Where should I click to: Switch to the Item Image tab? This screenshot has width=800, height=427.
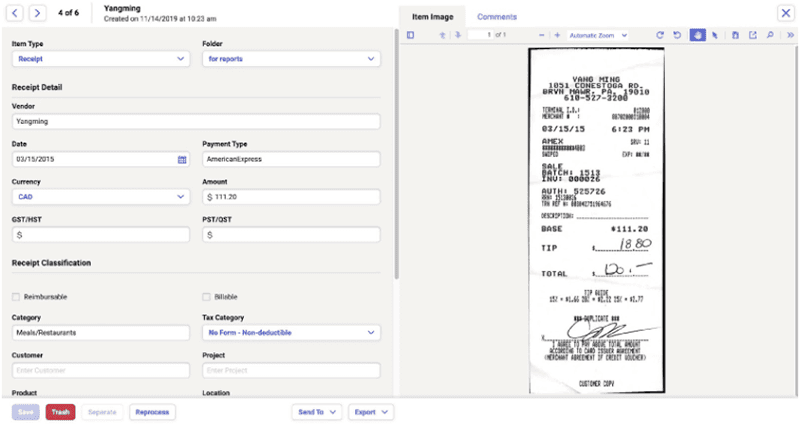point(433,17)
